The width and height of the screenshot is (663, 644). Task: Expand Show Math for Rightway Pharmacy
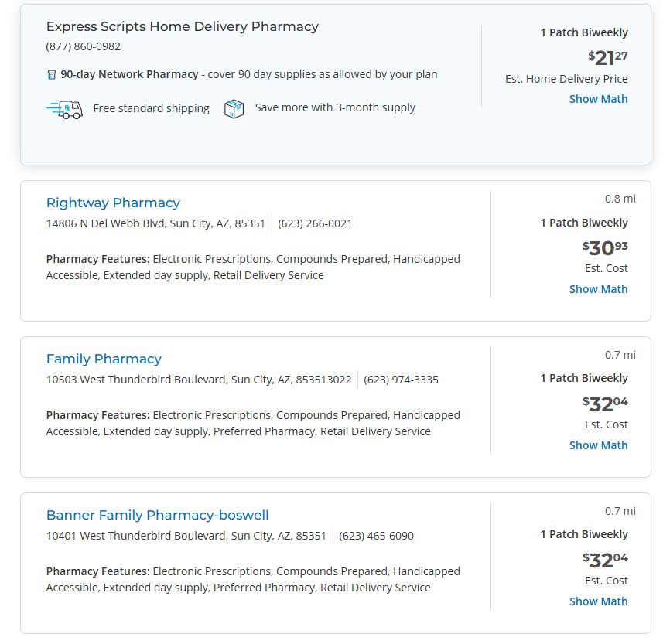(598, 289)
